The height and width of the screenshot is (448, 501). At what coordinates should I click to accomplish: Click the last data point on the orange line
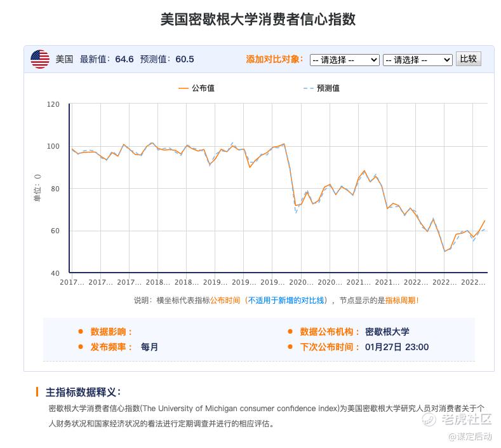(x=484, y=221)
